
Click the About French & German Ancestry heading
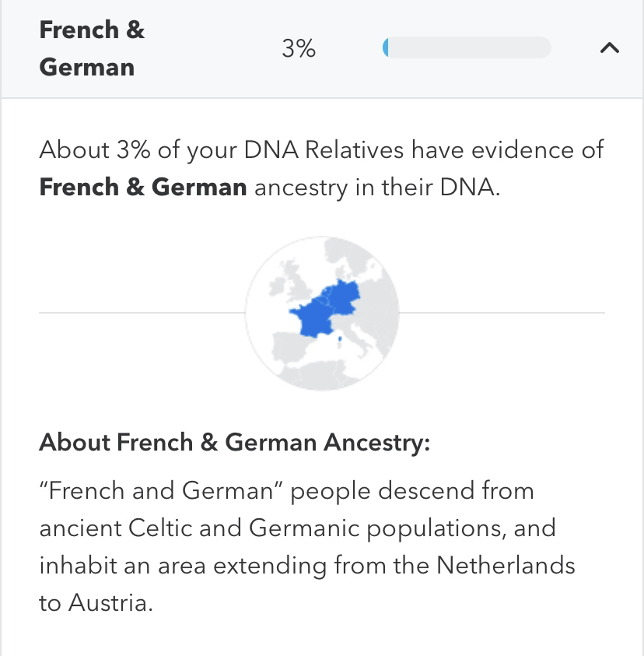click(235, 442)
